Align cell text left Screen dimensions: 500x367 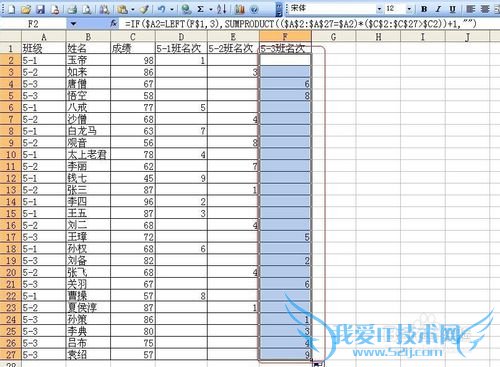(470, 9)
